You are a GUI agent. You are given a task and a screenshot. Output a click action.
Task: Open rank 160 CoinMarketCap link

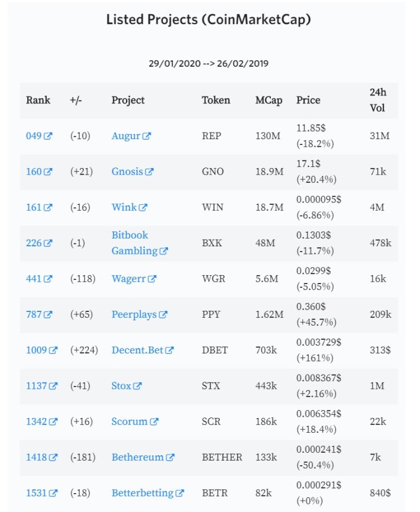(34, 172)
